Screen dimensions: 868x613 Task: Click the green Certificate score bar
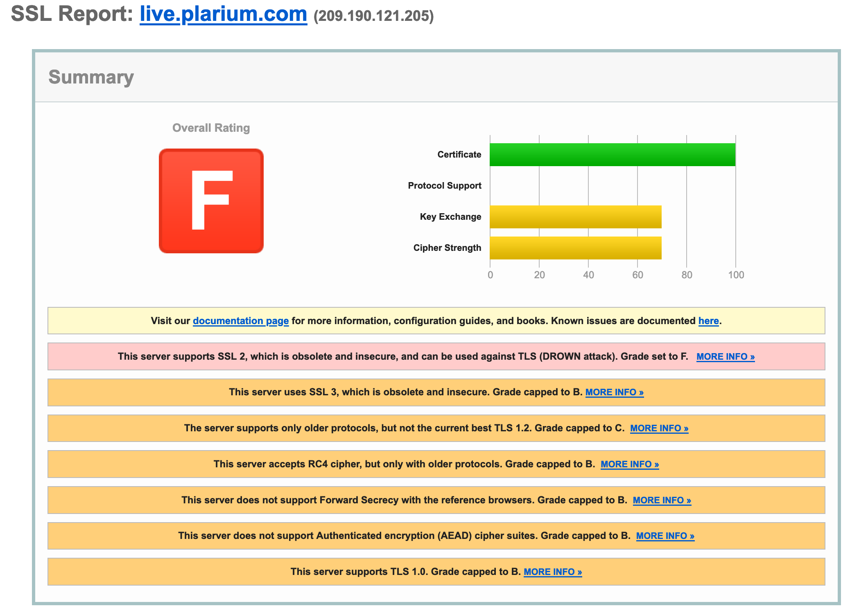[613, 155]
